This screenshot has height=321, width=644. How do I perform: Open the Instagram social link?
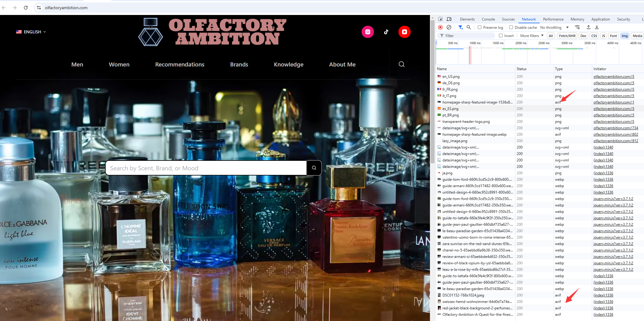click(368, 32)
